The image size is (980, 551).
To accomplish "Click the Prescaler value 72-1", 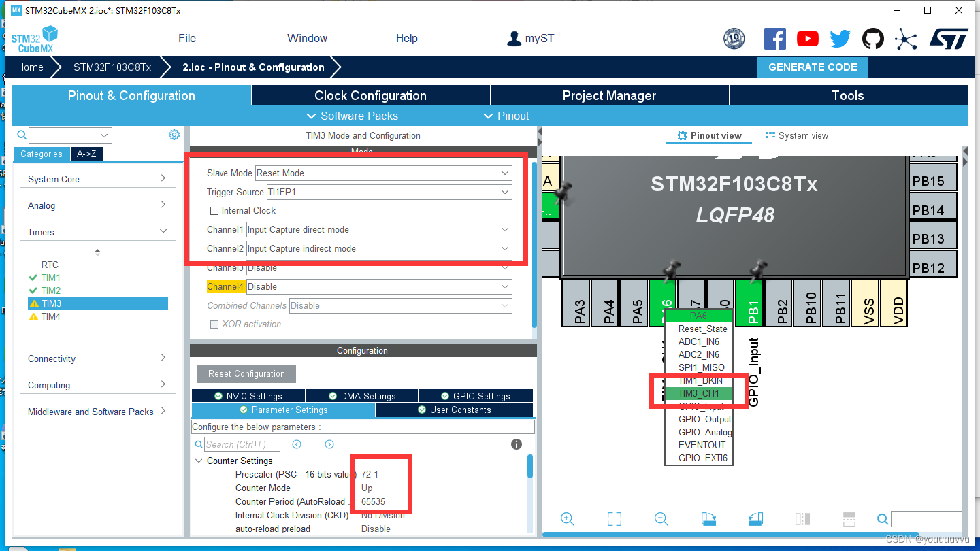I will [x=370, y=474].
